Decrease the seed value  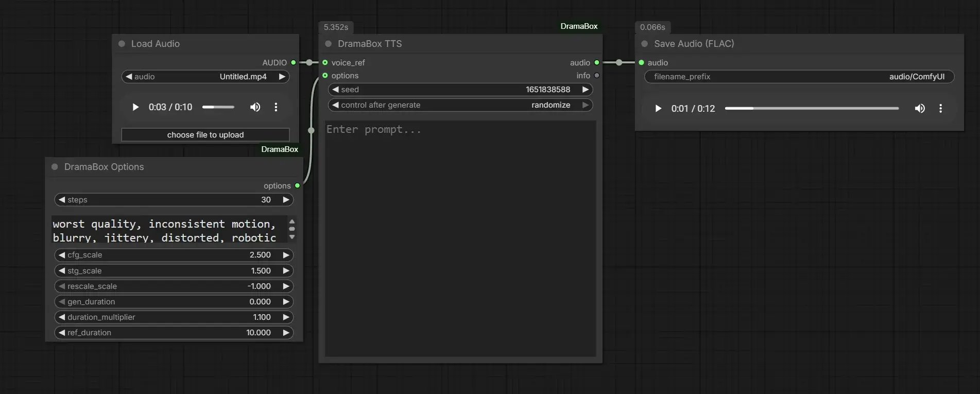336,90
